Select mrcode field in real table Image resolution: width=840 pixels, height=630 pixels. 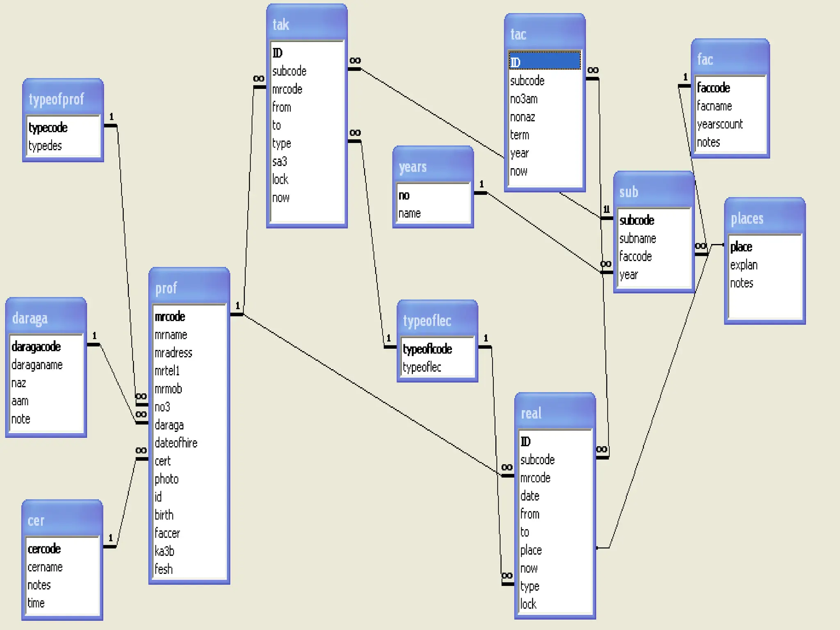tap(535, 478)
